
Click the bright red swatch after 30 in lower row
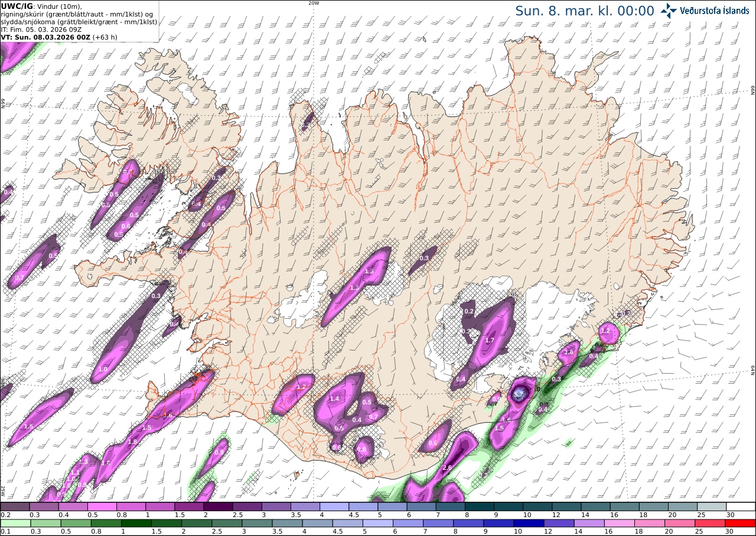pos(741,523)
